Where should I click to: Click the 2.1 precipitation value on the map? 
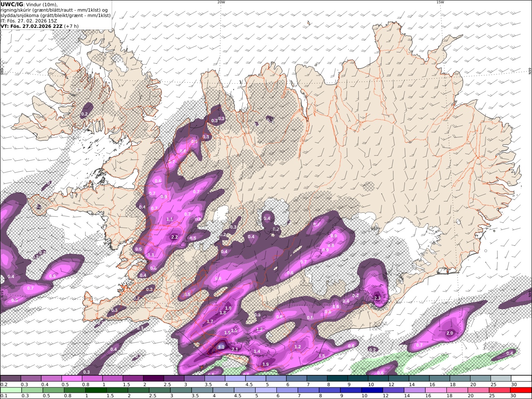tap(234, 350)
